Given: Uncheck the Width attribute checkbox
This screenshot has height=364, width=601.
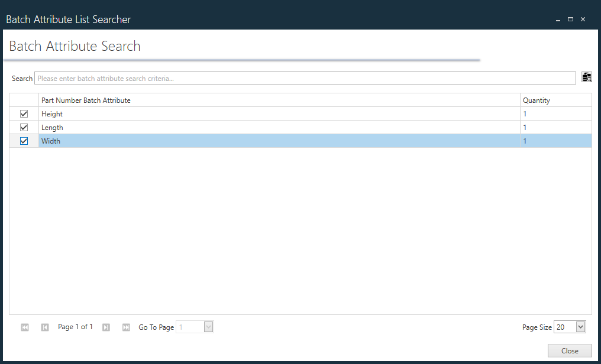Looking at the screenshot, I should click(x=24, y=141).
